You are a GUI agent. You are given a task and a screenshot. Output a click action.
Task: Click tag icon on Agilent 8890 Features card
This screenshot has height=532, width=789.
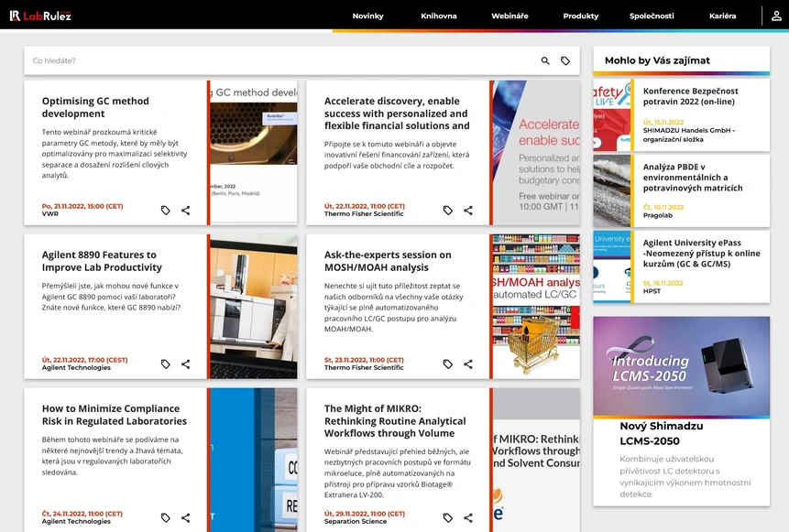tap(166, 364)
